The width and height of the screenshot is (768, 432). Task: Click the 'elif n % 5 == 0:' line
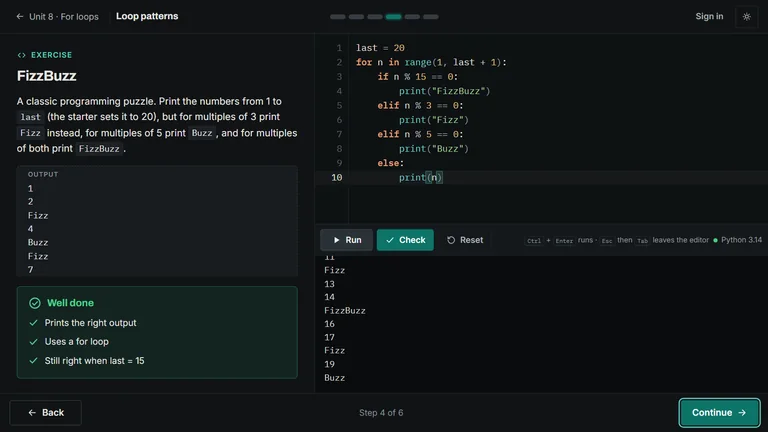[420, 134]
